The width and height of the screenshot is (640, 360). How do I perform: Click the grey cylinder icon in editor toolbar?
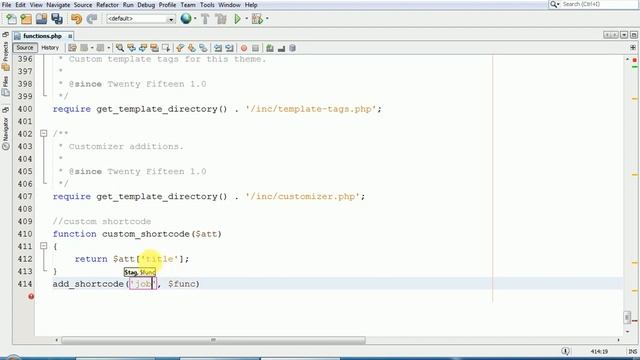292,48
